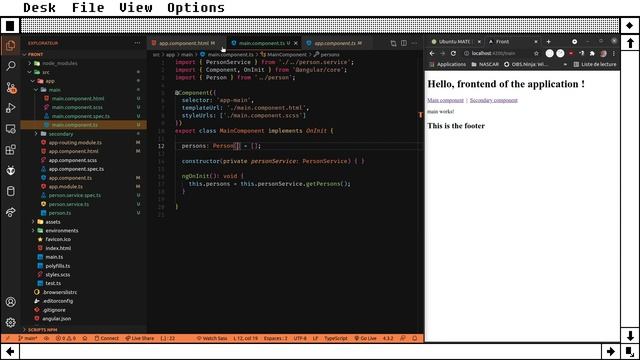640x360 pixels.
Task: Open the View menu
Action: click(136, 7)
